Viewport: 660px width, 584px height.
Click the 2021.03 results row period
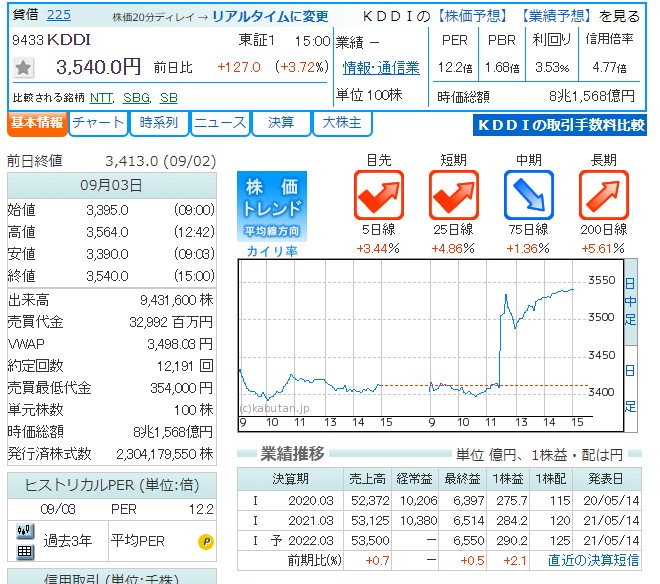point(311,521)
